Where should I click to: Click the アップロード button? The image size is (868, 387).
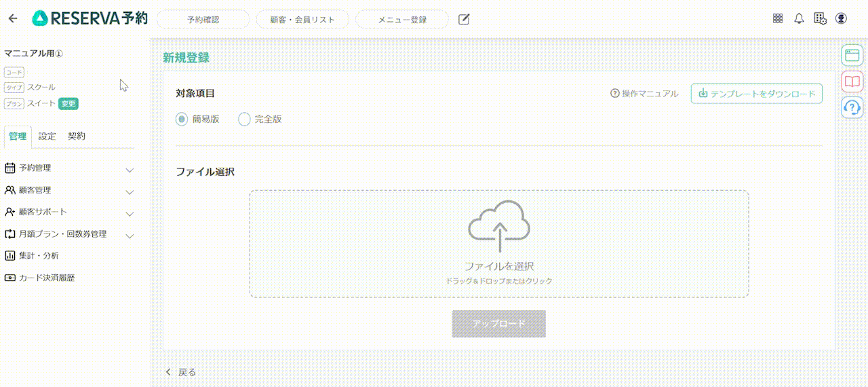pos(499,324)
